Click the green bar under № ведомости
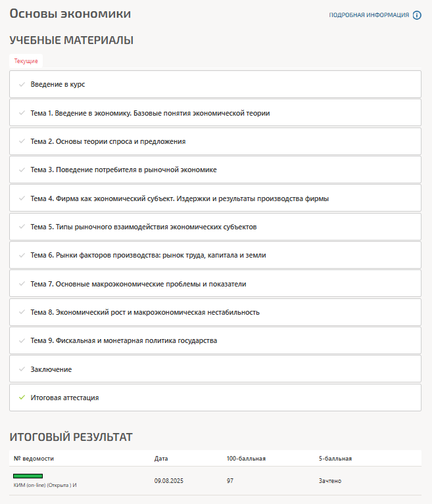 point(28,475)
